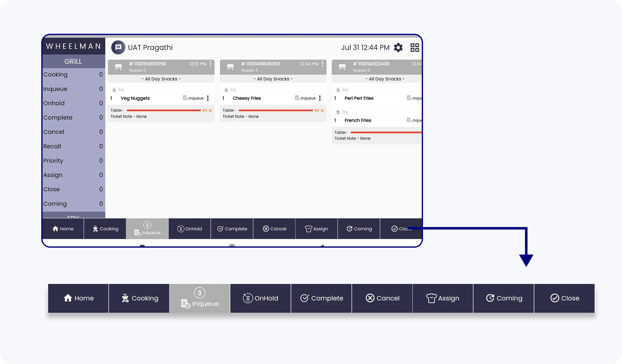
Task: Click the chat message icon beside UAT Pragathi
Action: coord(118,48)
